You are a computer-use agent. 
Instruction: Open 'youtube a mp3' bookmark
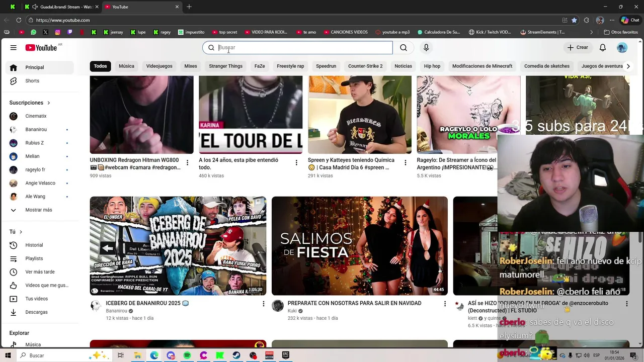click(392, 32)
